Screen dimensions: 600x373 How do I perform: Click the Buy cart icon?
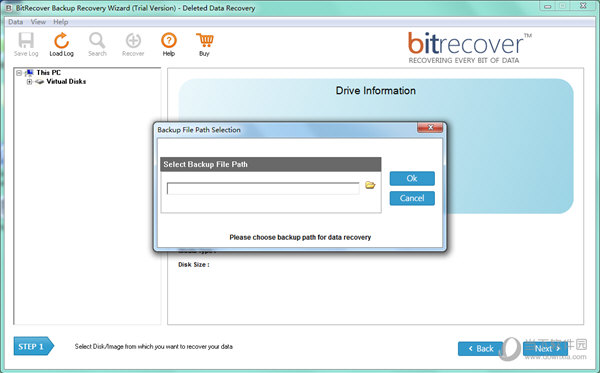point(205,40)
